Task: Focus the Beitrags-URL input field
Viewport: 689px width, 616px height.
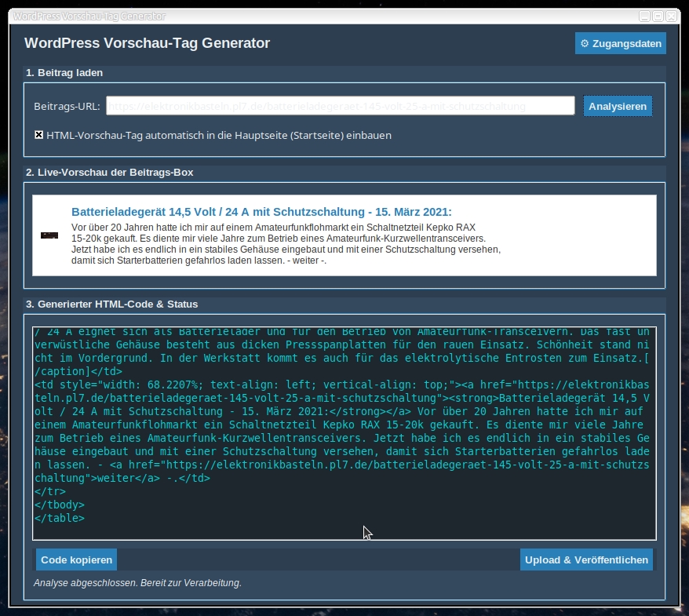Action: pyautogui.click(x=340, y=106)
